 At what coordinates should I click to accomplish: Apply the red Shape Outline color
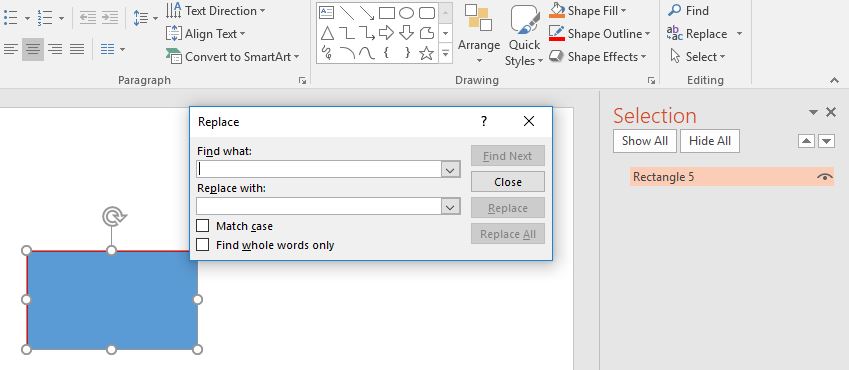tap(557, 34)
